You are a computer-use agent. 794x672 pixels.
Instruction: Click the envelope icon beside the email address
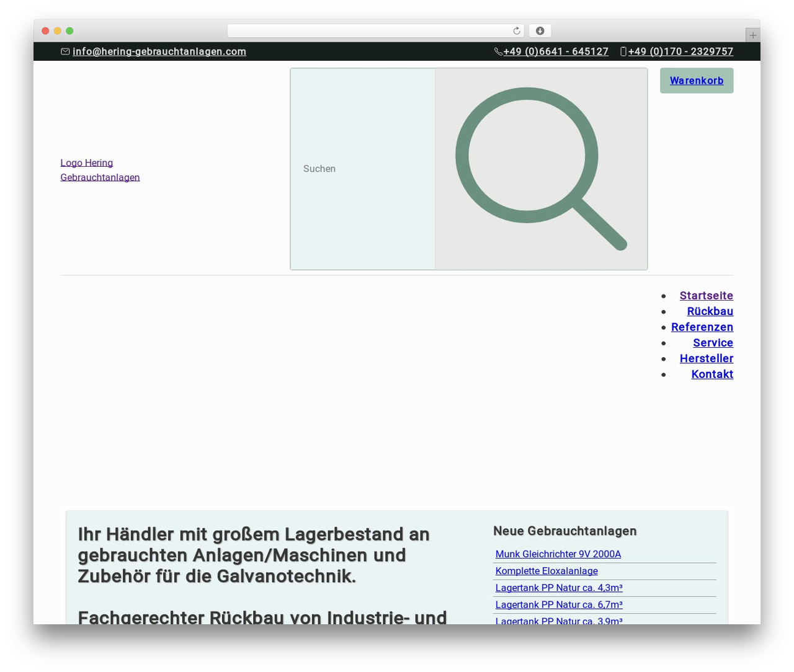[65, 51]
